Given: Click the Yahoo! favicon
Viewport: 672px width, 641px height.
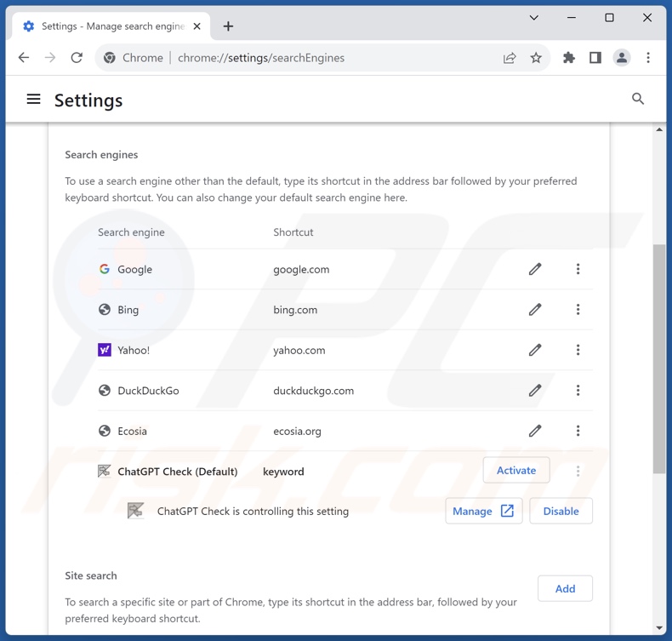Looking at the screenshot, I should [x=104, y=350].
